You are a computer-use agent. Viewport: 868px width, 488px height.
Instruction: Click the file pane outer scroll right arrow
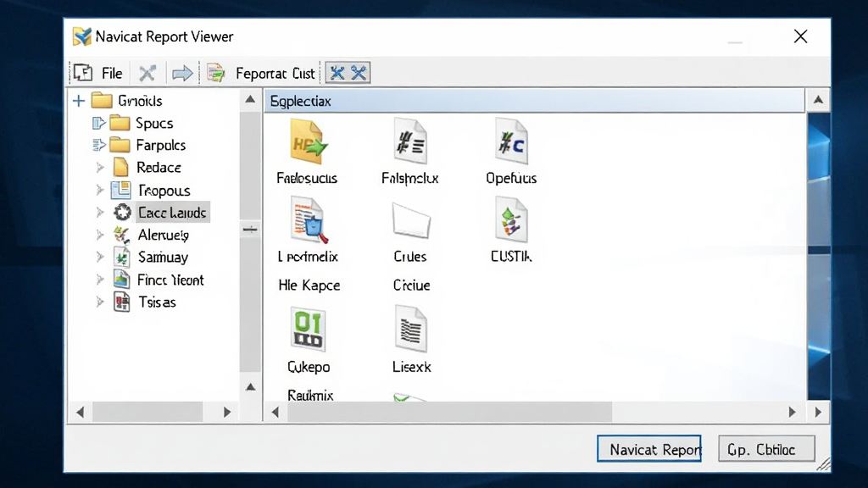[818, 413]
